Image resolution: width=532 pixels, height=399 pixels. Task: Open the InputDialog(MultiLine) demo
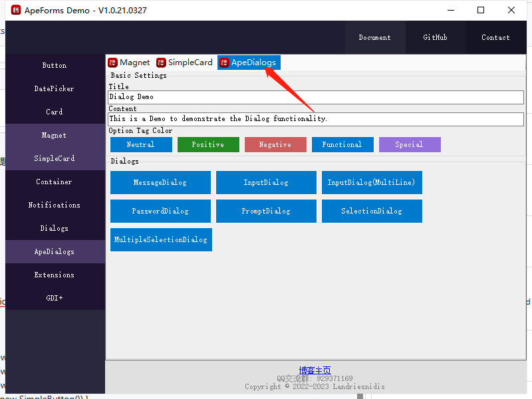[372, 182]
